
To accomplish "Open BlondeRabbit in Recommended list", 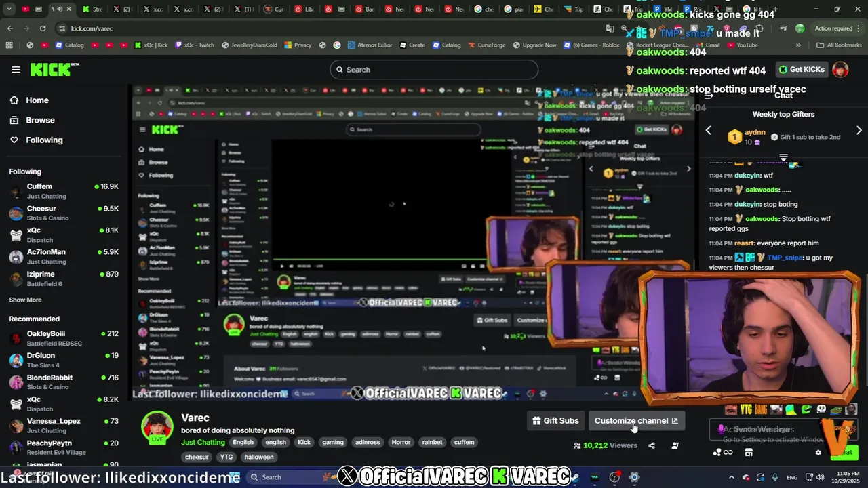I will 64,382.
